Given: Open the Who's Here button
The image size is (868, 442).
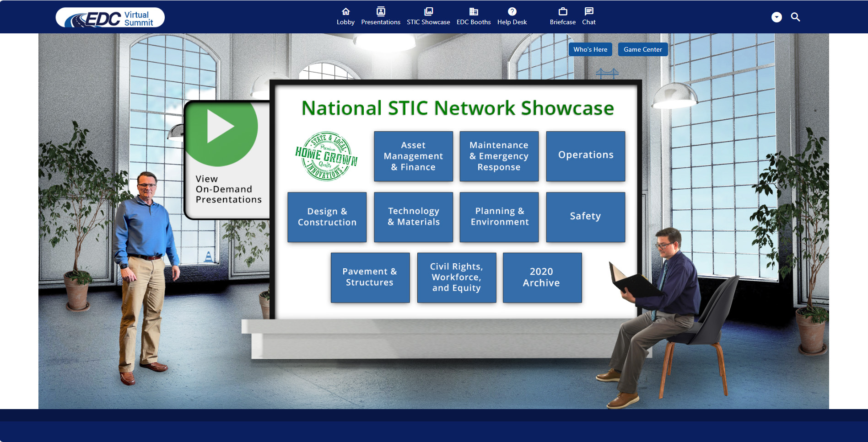Looking at the screenshot, I should [590, 49].
